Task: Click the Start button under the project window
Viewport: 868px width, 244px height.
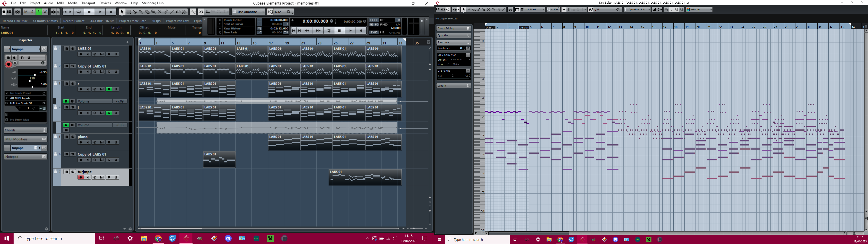Action: [7, 238]
